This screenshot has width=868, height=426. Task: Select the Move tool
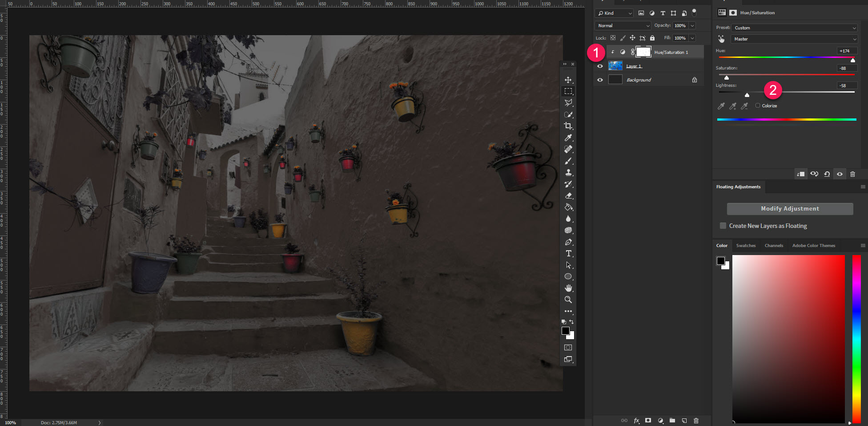coord(568,80)
